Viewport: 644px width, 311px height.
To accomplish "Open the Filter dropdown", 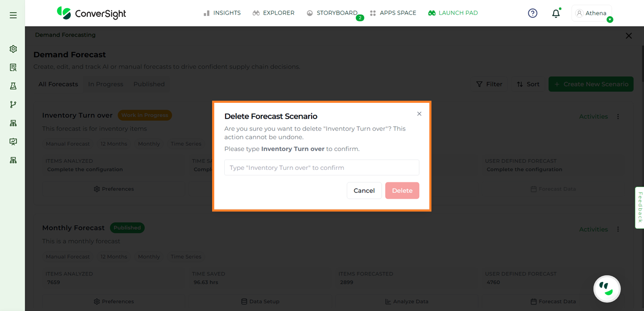I will click(489, 84).
